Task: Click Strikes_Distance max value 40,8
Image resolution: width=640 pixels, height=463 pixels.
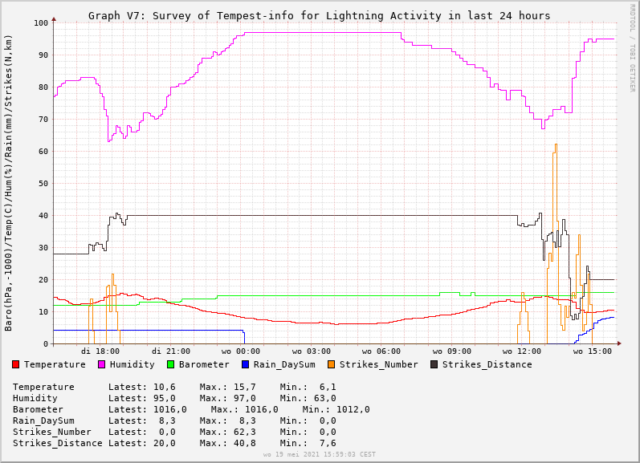Action: click(245, 443)
